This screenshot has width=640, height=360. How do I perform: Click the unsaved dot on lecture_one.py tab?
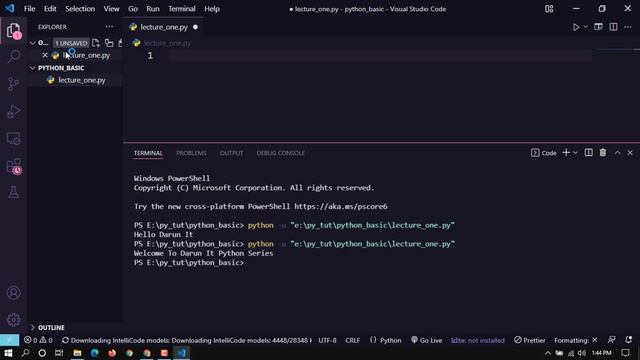(x=195, y=27)
